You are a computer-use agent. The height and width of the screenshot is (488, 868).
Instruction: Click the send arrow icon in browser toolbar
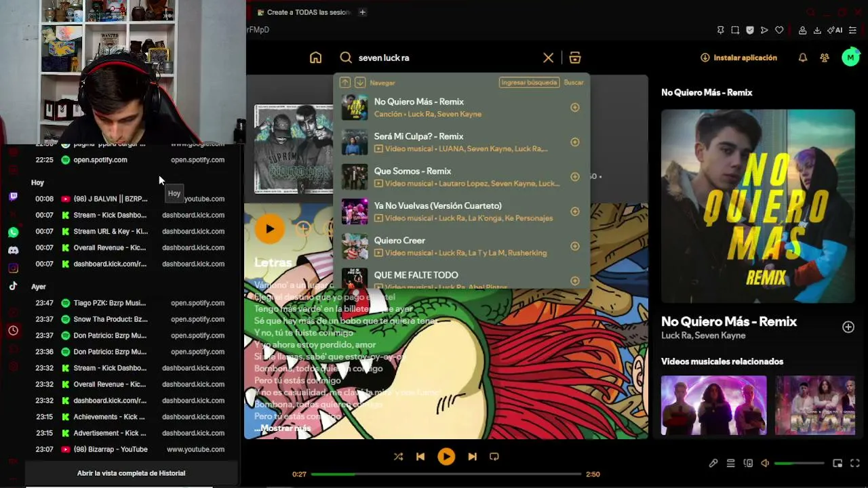[764, 30]
